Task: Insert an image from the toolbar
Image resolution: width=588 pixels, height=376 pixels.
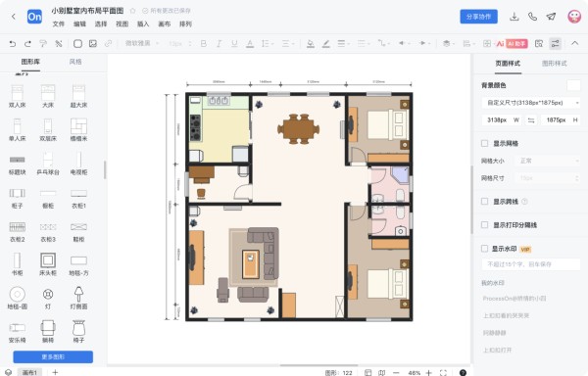Action: click(x=93, y=44)
